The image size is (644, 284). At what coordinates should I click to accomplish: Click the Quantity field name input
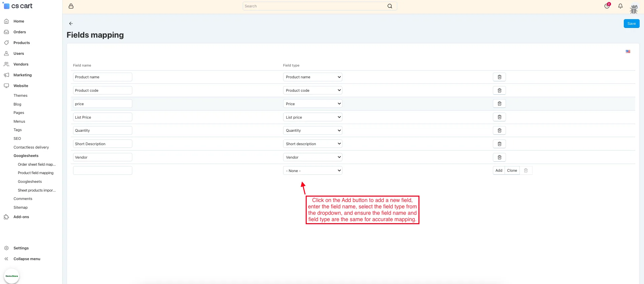103,130
